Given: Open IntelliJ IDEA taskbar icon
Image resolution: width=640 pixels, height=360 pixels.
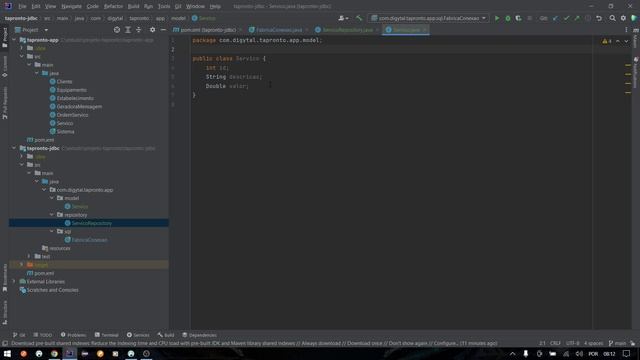Looking at the screenshot, I should click(x=69, y=354).
